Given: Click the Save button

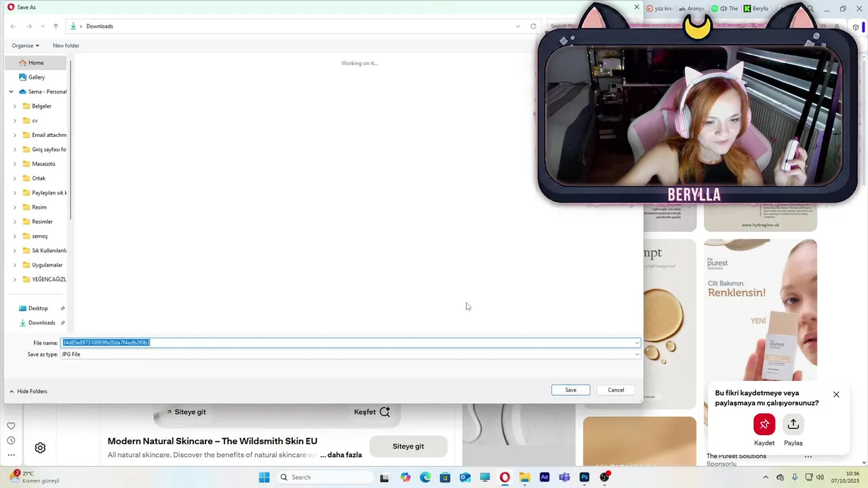Looking at the screenshot, I should 571,390.
